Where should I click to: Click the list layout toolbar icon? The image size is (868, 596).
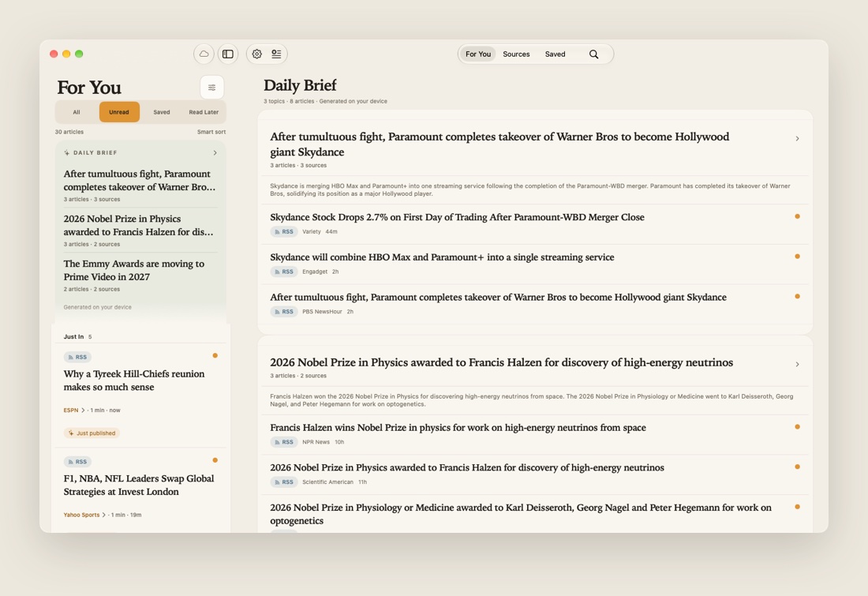[x=276, y=54]
